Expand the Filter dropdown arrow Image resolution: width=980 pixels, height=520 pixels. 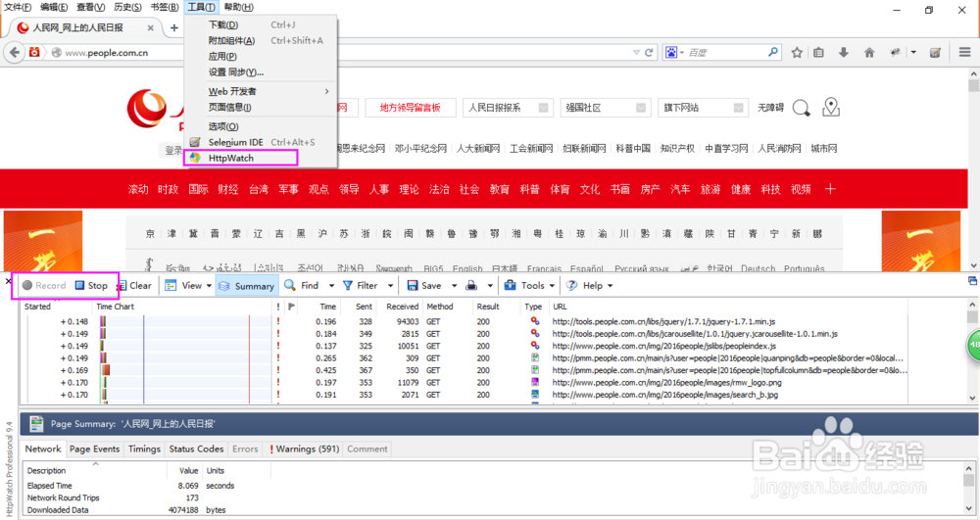391,285
